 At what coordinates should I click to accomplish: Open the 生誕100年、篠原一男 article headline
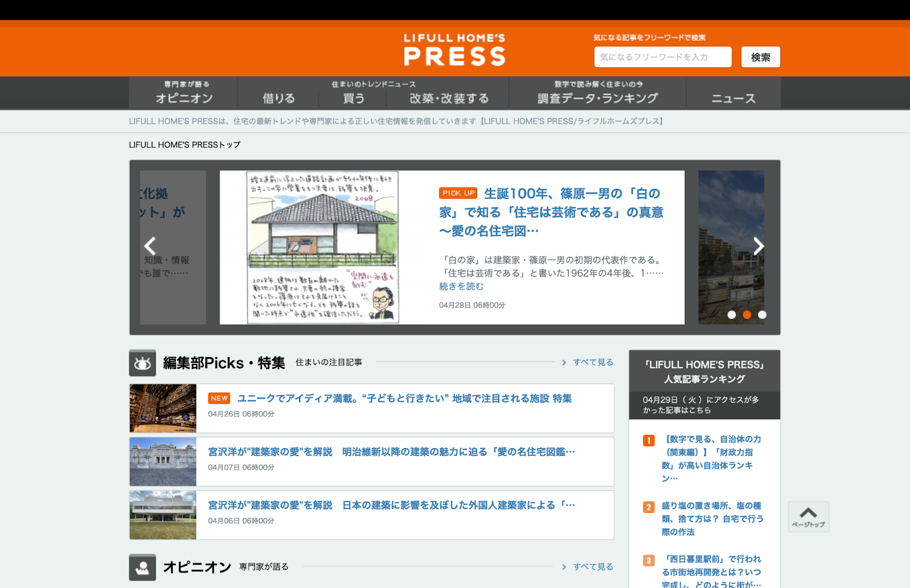coord(551,212)
